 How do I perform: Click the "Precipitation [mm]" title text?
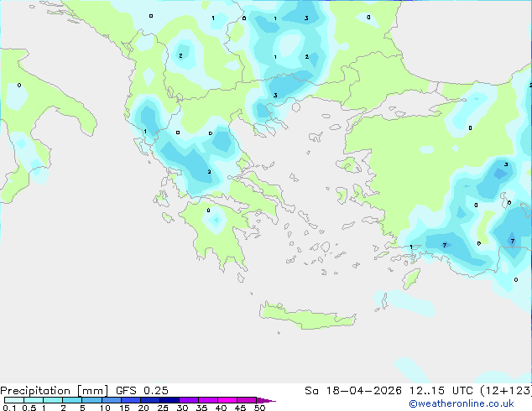tap(55, 391)
